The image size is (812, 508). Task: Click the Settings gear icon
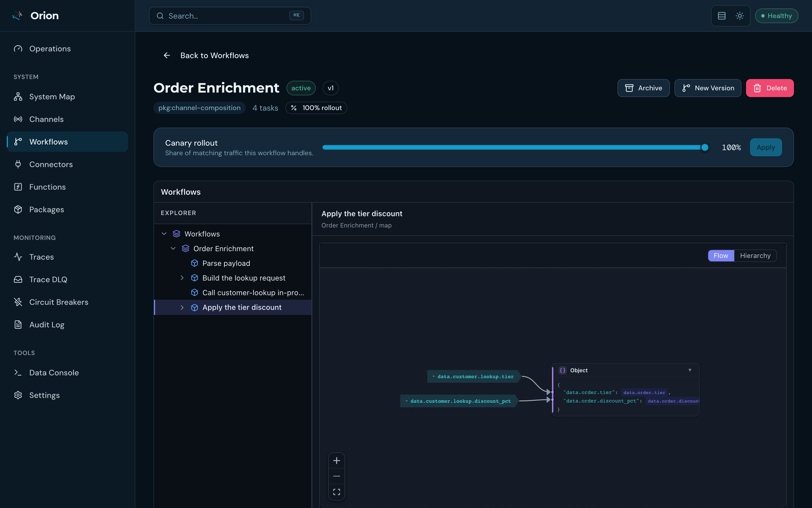[18, 395]
